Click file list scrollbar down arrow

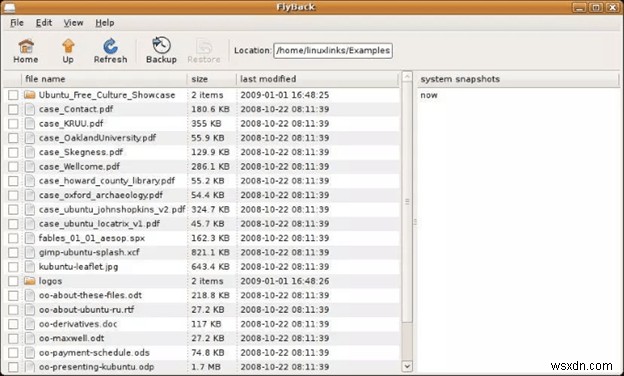coord(407,366)
